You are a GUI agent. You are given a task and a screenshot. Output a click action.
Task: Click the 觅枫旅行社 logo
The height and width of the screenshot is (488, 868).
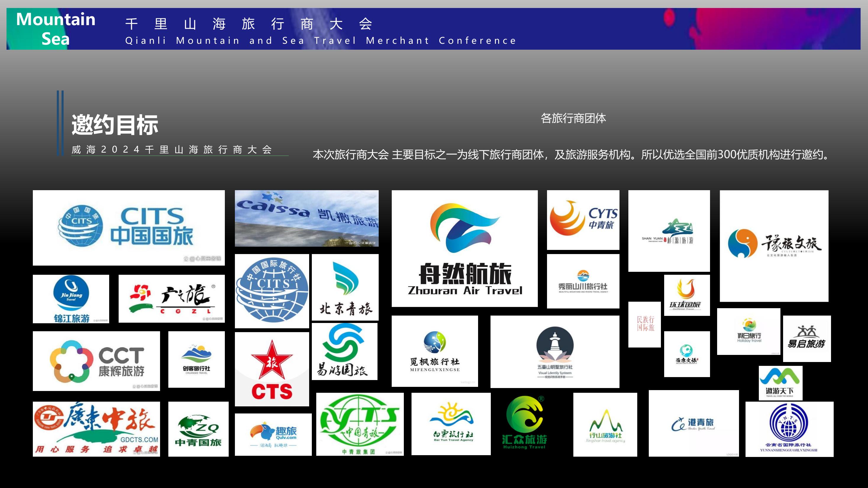point(435,351)
